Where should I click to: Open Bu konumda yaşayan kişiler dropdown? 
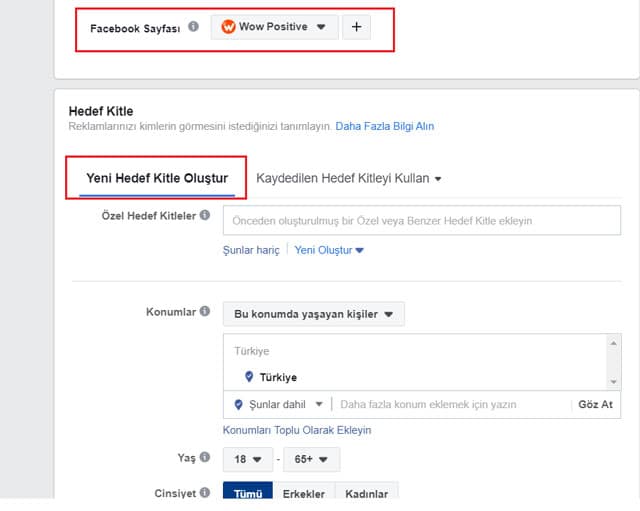click(313, 314)
